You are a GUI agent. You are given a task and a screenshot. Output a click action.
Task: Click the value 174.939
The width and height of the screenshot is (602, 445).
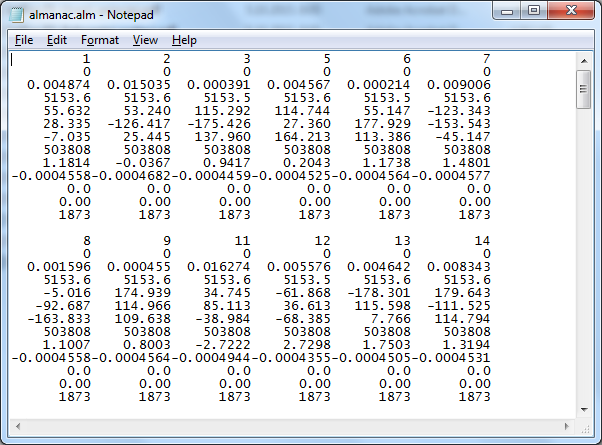143,293
